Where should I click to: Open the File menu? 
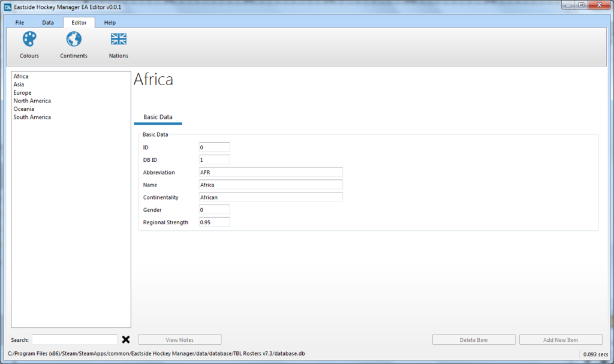tap(20, 23)
